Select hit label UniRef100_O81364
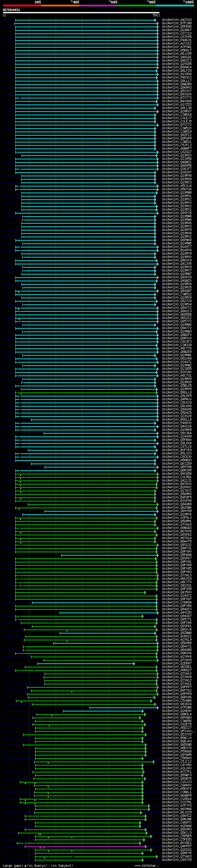 (177, 433)
